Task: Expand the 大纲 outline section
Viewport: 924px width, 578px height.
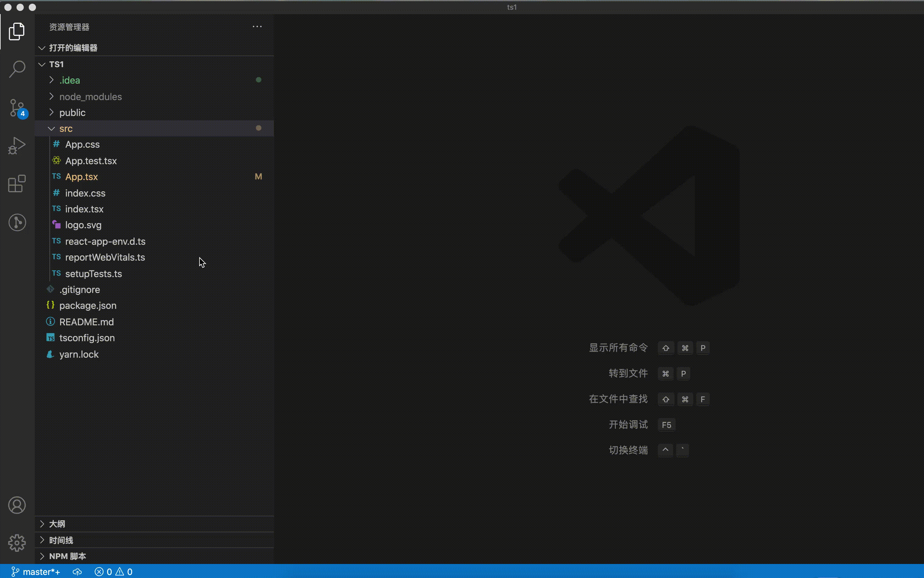Action: (x=57, y=524)
